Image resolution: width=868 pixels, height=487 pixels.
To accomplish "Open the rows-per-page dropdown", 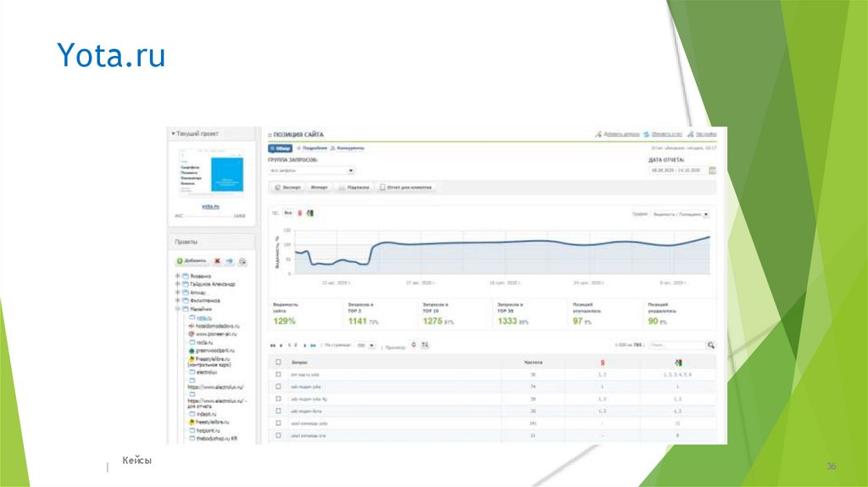I will pyautogui.click(x=365, y=345).
